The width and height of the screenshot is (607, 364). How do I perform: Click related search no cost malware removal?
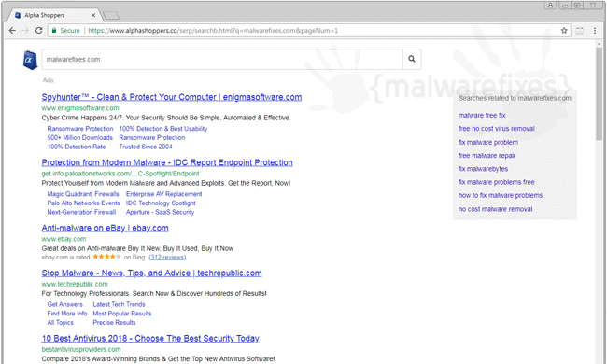click(495, 209)
